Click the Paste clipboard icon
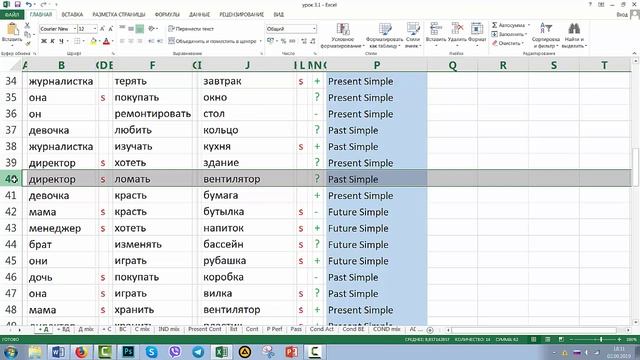 [12, 30]
